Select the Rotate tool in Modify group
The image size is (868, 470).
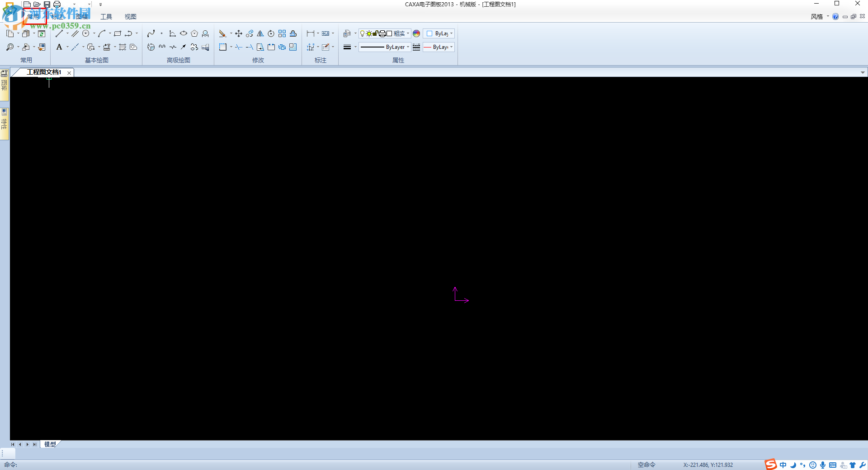271,33
